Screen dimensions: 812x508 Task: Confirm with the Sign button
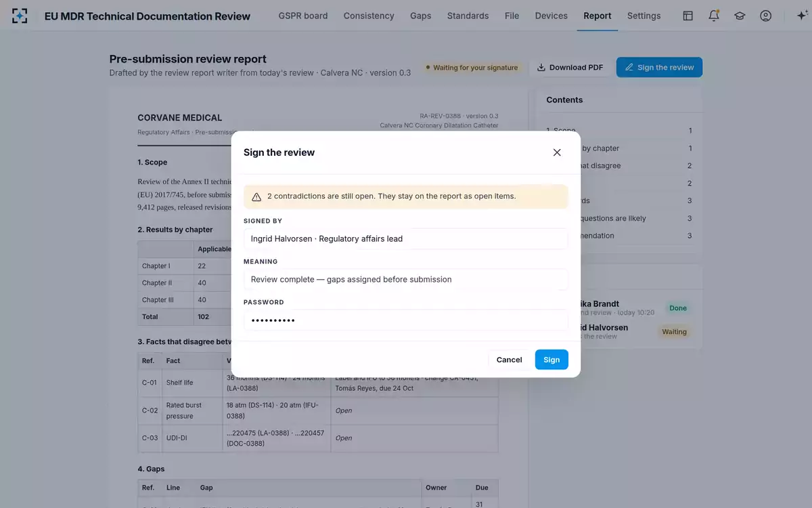[x=551, y=360]
